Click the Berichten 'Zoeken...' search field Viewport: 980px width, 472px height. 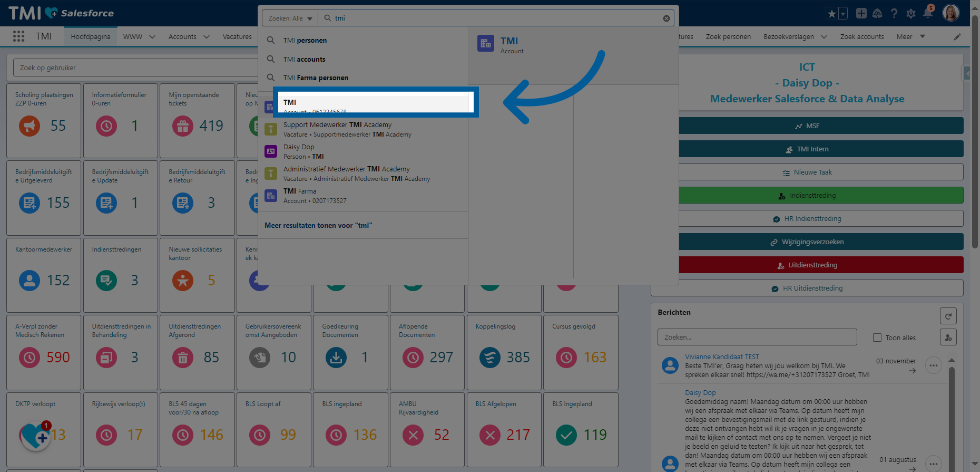click(x=757, y=337)
